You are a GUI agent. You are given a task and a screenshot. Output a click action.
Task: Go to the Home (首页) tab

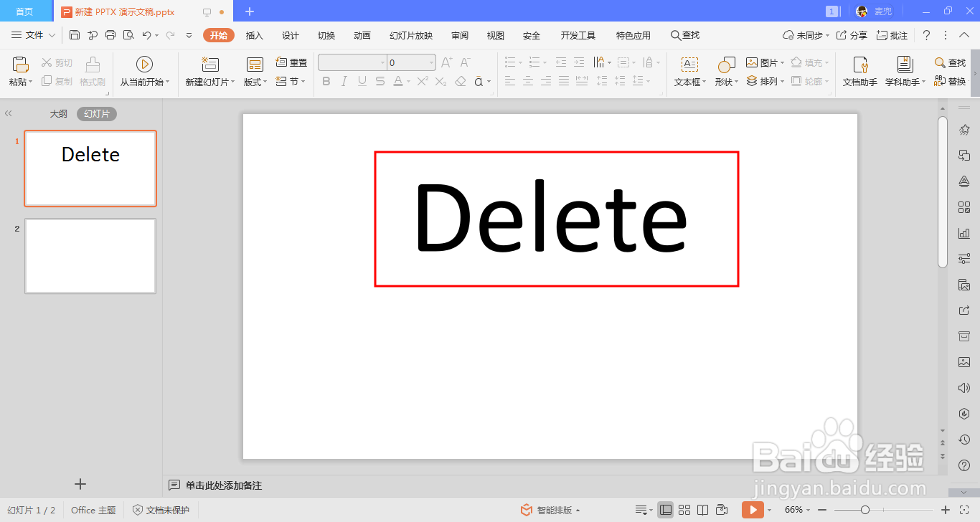[24, 11]
